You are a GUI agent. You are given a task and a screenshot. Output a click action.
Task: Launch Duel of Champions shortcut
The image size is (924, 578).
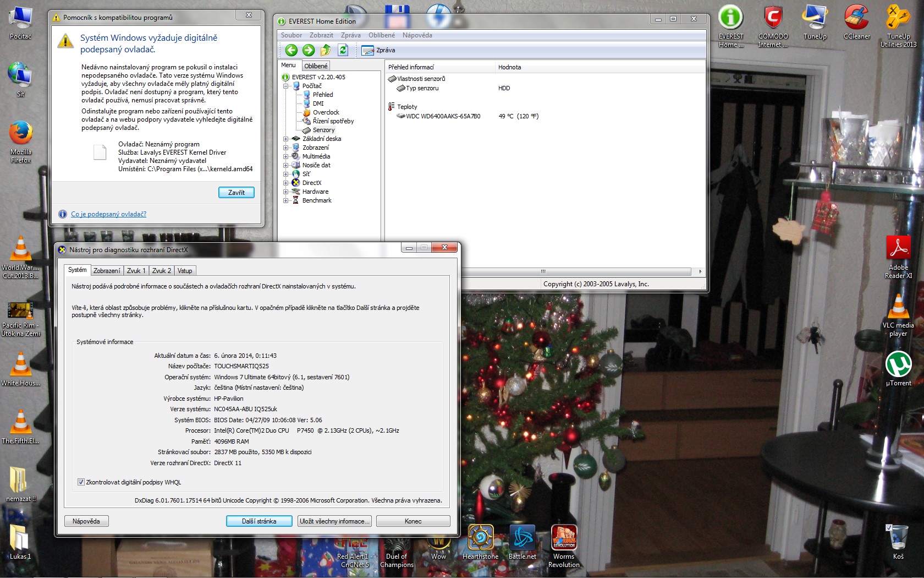[x=397, y=553]
